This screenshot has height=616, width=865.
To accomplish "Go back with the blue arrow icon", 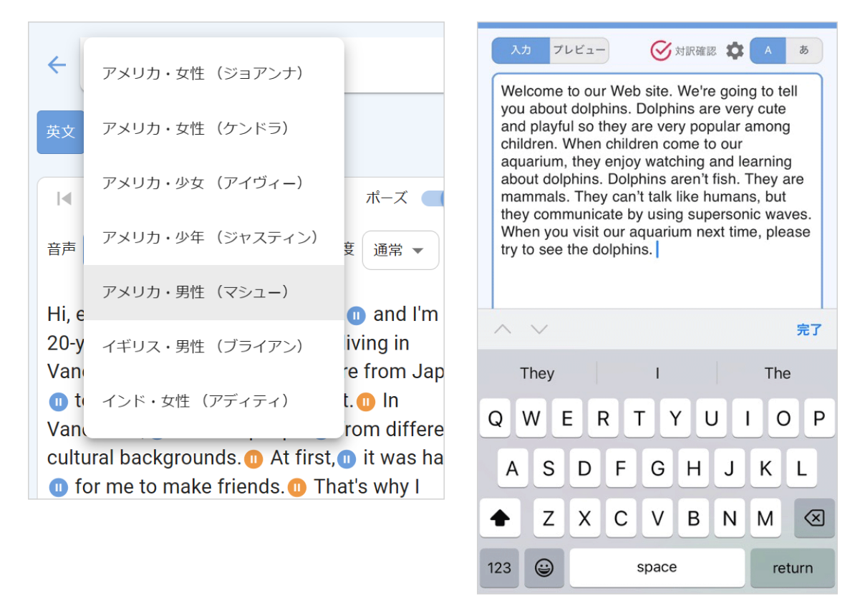I will pos(57,65).
